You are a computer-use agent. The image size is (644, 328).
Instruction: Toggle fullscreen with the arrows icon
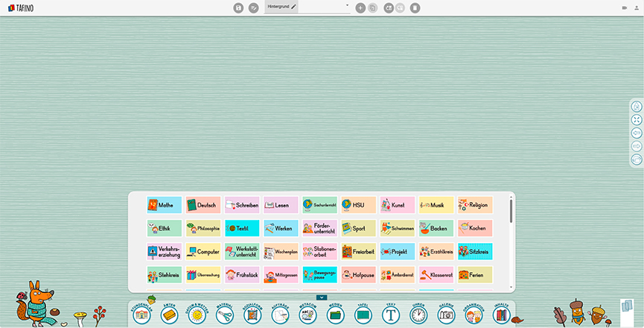click(x=637, y=119)
